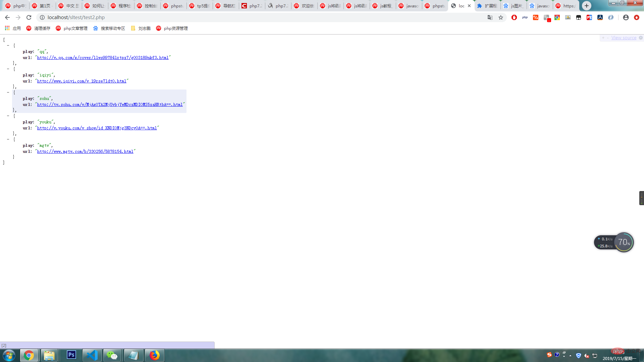This screenshot has height=362, width=644.
Task: Collapse the sohu JSON object entry
Action: pyautogui.click(x=8, y=93)
